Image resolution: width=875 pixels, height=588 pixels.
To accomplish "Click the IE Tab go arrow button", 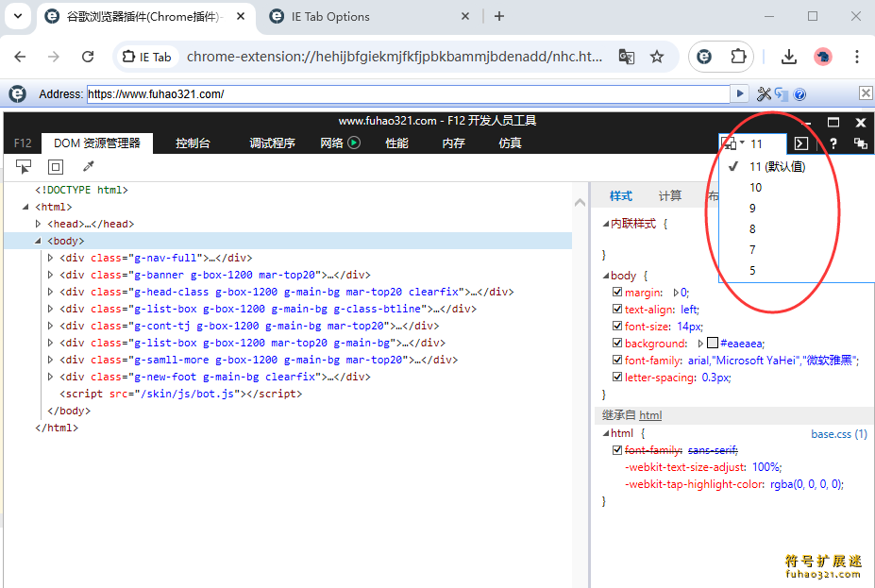I will pyautogui.click(x=739, y=93).
